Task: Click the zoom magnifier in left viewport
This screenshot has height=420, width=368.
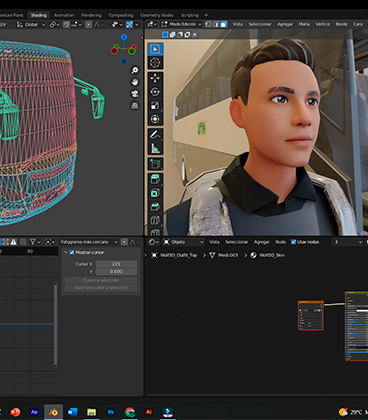Action: point(134,70)
